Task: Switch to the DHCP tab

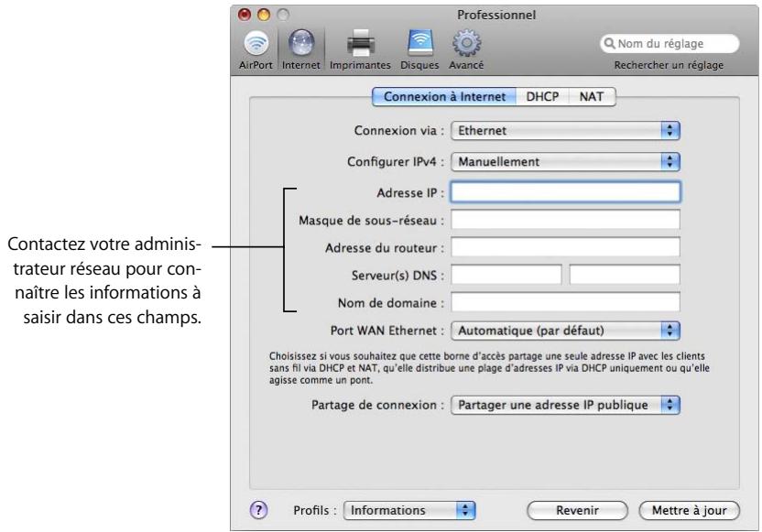Action: (542, 97)
